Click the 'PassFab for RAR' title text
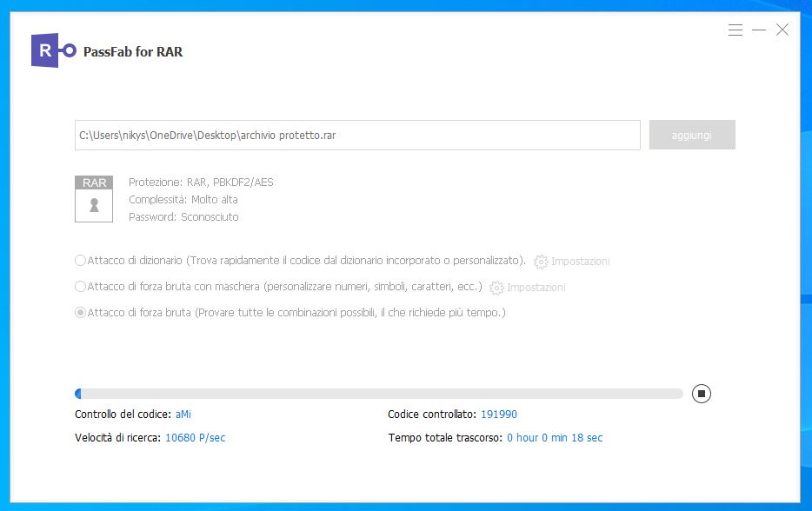 pyautogui.click(x=133, y=52)
